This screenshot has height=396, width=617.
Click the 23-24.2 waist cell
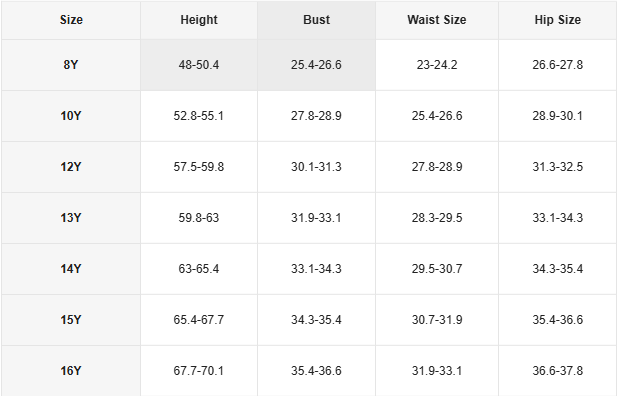tap(437, 65)
